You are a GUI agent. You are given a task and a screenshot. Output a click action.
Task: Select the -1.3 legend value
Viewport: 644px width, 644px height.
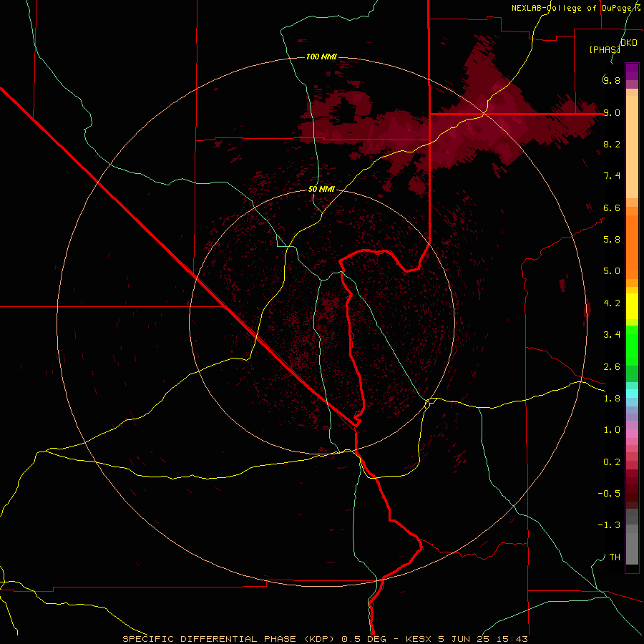[x=609, y=525]
